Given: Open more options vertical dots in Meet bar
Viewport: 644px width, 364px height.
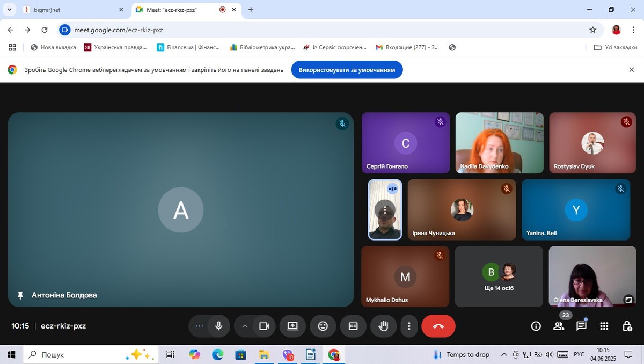Looking at the screenshot, I should tap(409, 326).
